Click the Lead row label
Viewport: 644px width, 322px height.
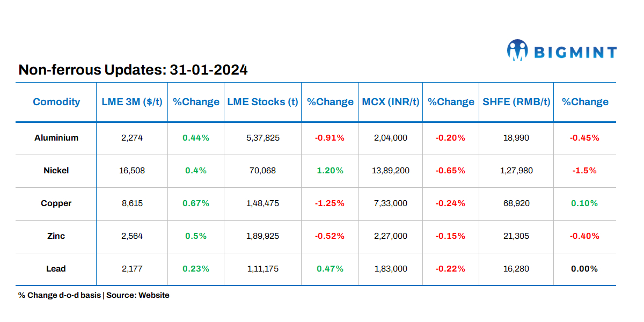[x=56, y=269]
